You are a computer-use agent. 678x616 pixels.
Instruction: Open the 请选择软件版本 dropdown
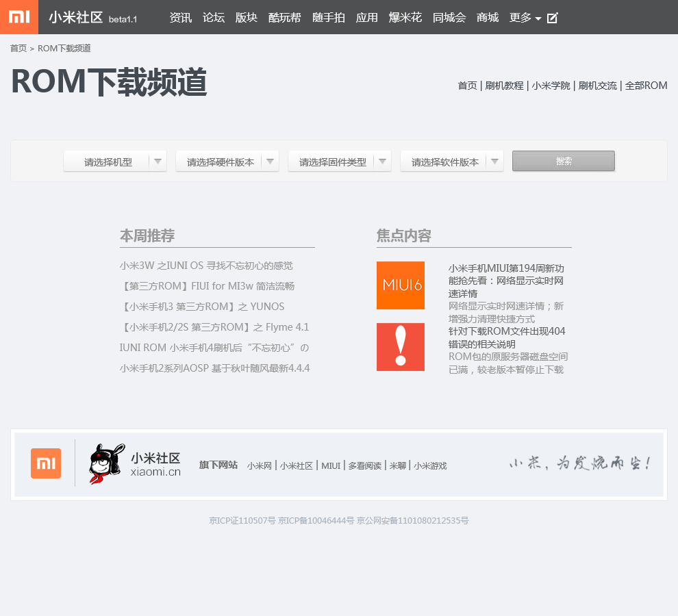(452, 162)
